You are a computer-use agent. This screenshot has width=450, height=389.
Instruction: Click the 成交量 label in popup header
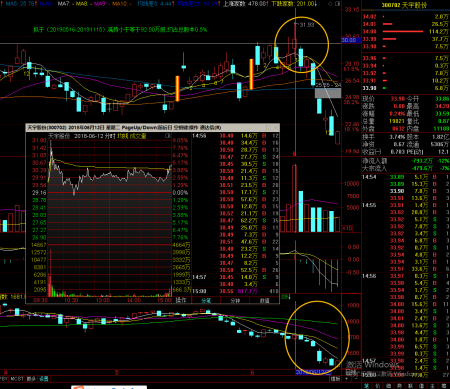point(138,136)
